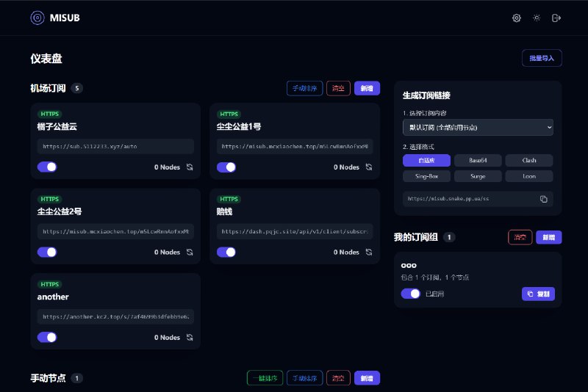588x392 pixels.
Task: Choose the Sing-Box format
Action: (x=427, y=176)
